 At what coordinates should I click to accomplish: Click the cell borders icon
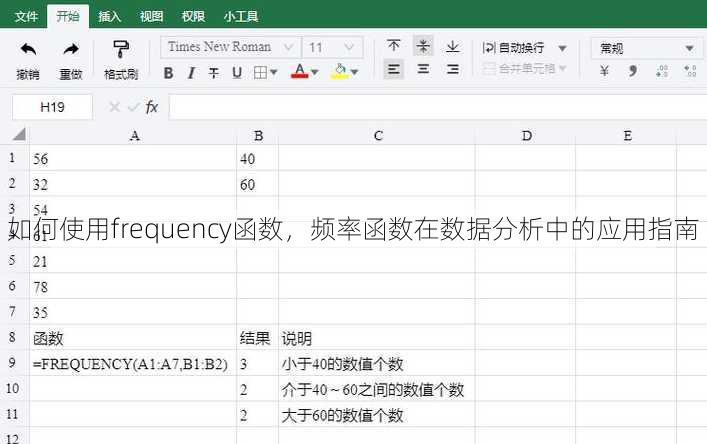click(261, 73)
